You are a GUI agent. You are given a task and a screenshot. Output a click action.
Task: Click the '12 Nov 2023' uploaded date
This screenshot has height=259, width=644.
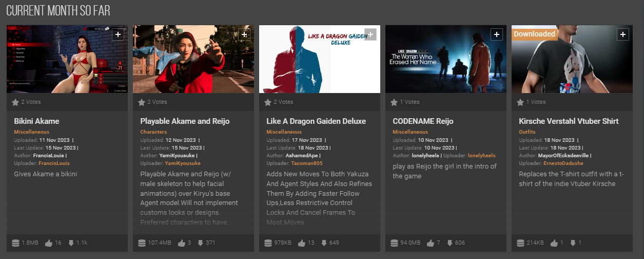tap(182, 140)
